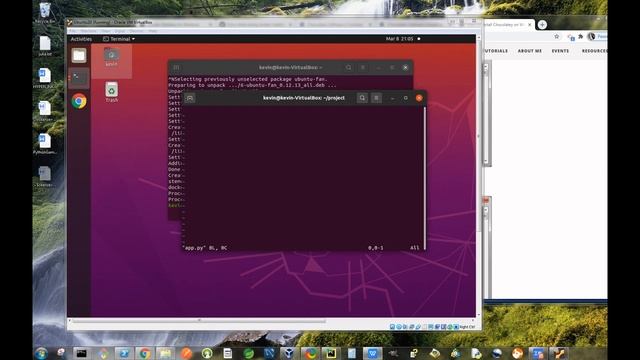Open the Windows Start button
Viewport: 640px width, 360px height.
[x=41, y=353]
